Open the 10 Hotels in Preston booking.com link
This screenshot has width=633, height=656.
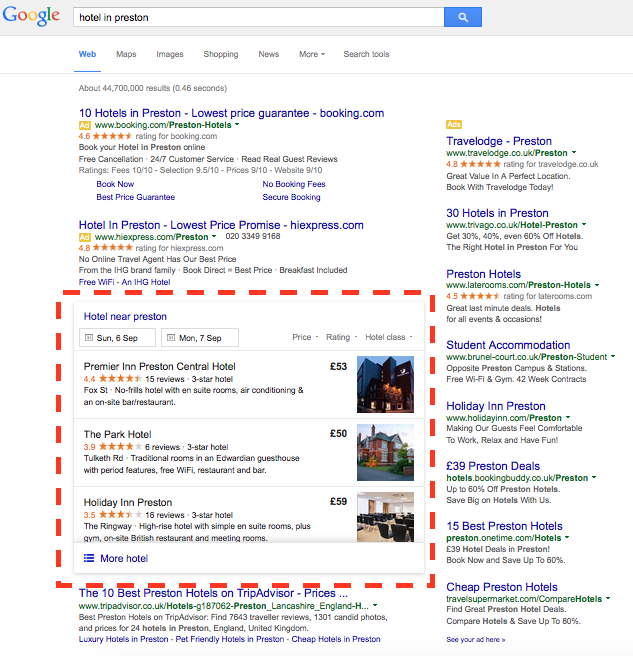click(x=231, y=113)
